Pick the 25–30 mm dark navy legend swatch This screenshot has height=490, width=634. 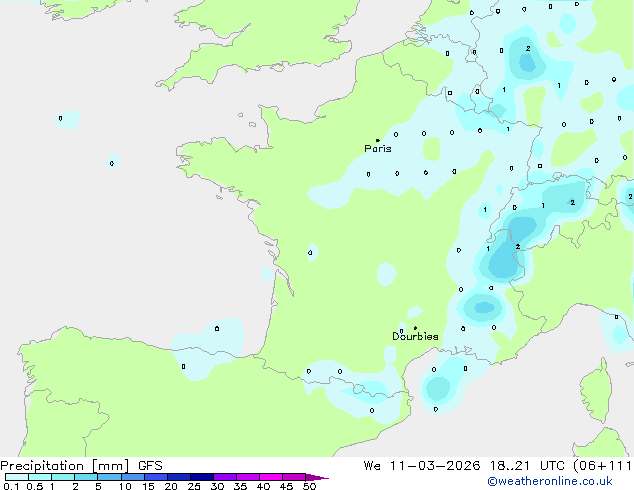(202, 477)
